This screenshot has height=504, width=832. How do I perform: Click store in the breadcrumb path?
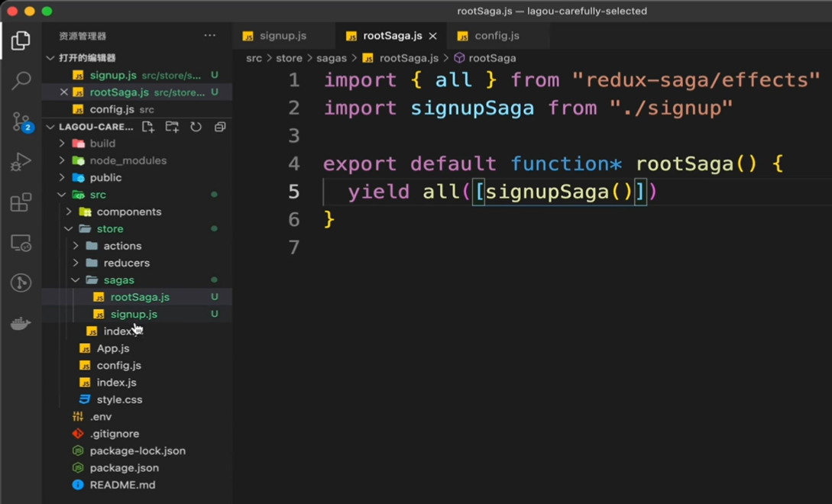click(x=289, y=58)
